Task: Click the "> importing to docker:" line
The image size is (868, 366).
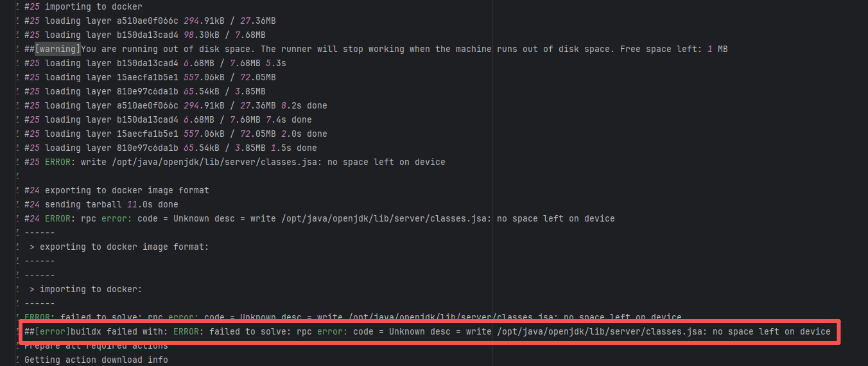Action: 85,290
